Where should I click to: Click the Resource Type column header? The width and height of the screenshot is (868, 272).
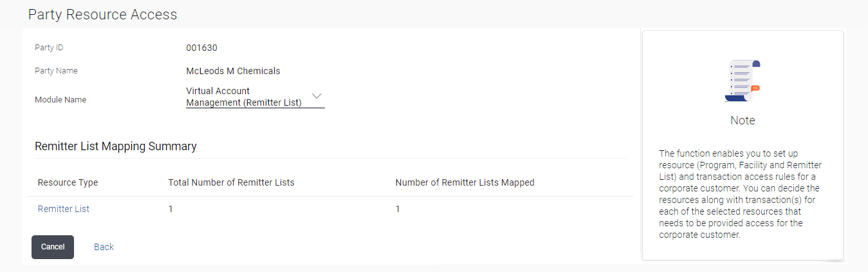68,182
